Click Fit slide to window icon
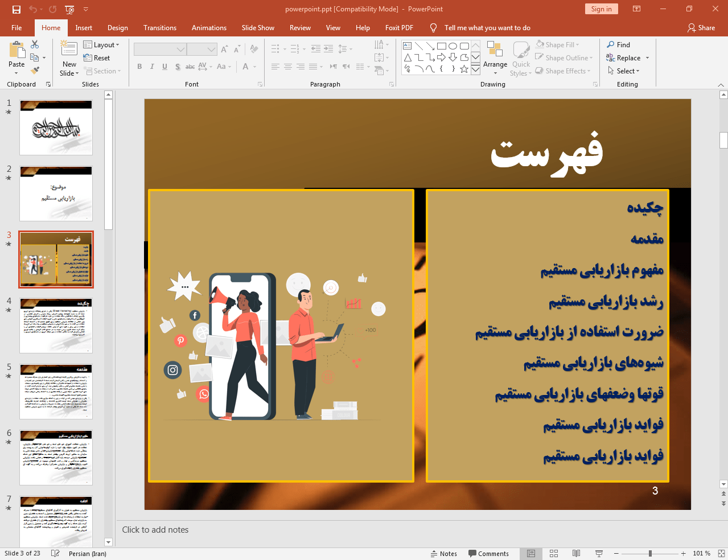The image size is (728, 560). (721, 553)
